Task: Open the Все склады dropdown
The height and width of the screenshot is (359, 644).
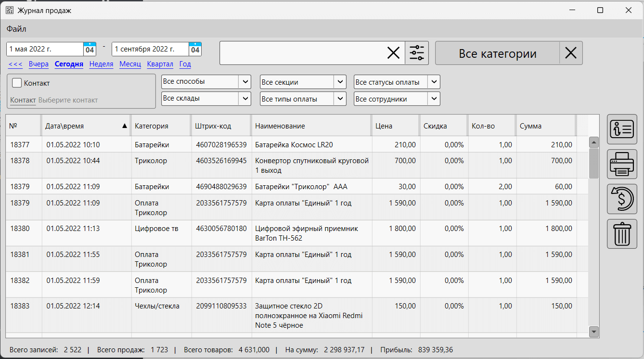Action: [x=245, y=99]
